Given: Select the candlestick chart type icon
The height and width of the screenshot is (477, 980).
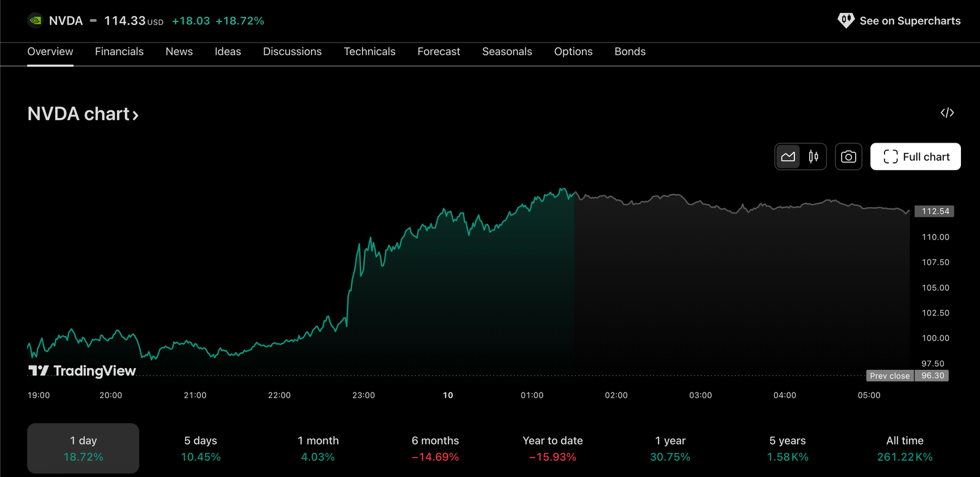Looking at the screenshot, I should [x=813, y=157].
